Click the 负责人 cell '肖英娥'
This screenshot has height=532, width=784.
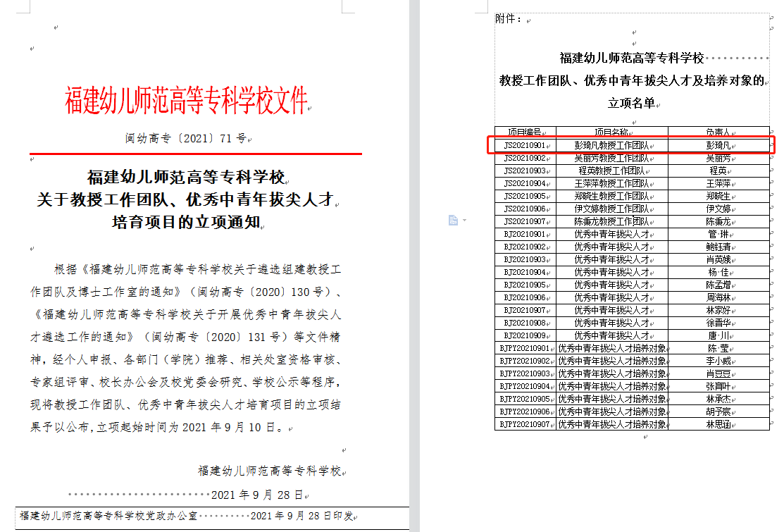coord(718,259)
